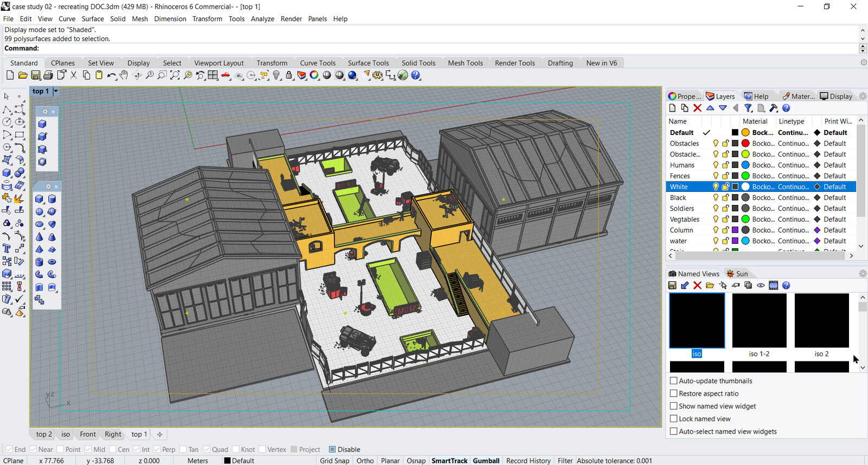Click the red material swatch of Obstacles layer
The image size is (868, 465).
pos(745,143)
